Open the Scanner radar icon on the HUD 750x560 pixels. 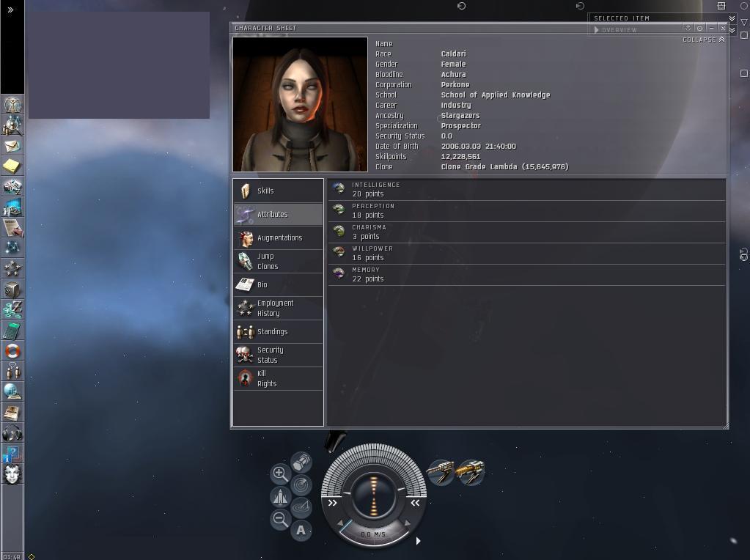pyautogui.click(x=301, y=485)
